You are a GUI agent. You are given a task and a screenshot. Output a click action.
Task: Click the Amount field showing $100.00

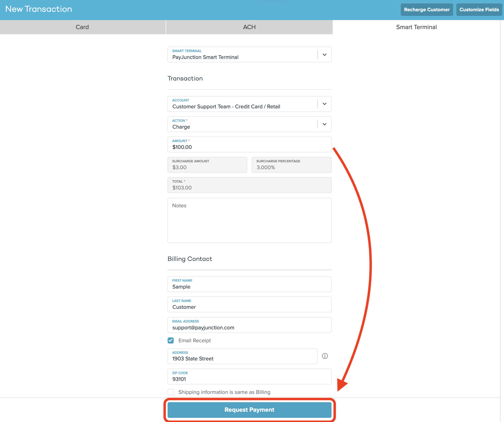pyautogui.click(x=249, y=144)
